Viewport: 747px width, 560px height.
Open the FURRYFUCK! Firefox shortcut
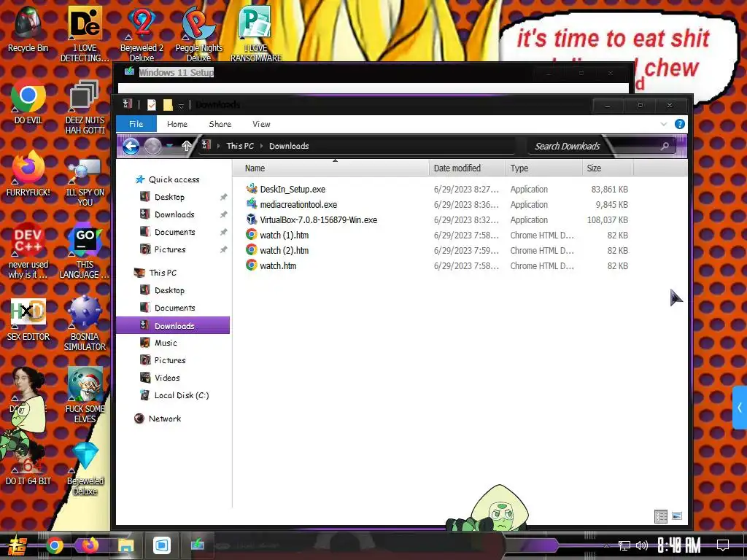[x=28, y=174]
